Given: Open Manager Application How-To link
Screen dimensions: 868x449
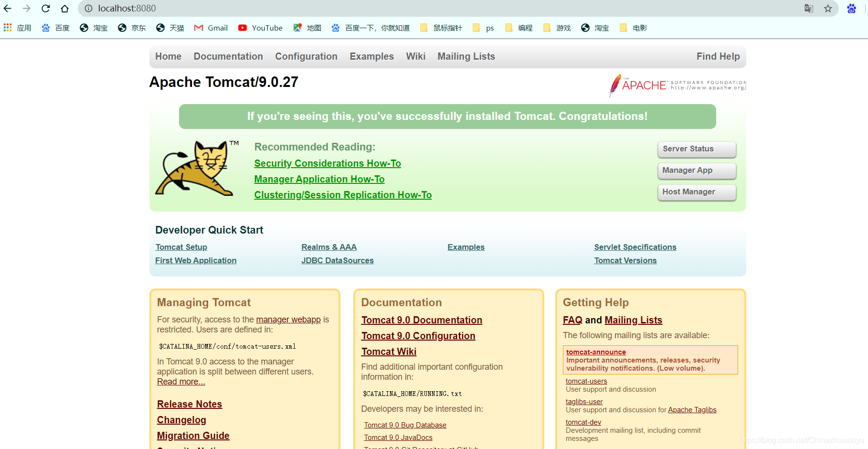Looking at the screenshot, I should click(x=319, y=179).
